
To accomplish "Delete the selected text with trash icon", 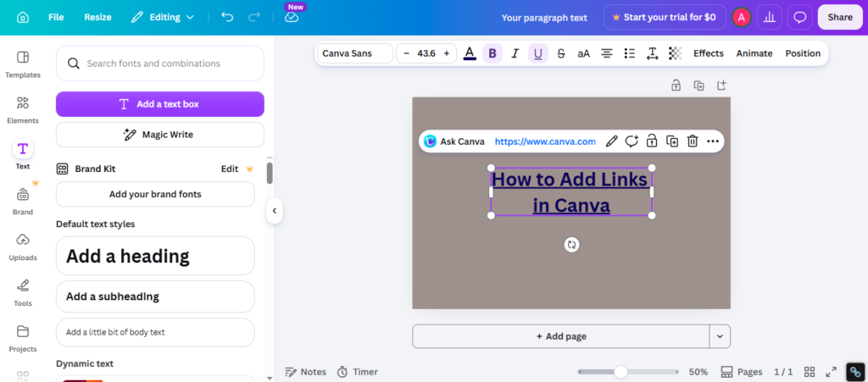I will click(692, 141).
